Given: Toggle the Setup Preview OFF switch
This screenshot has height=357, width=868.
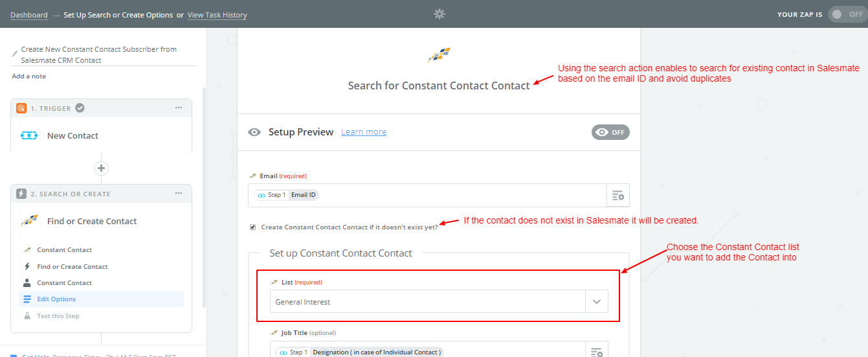Looking at the screenshot, I should point(610,132).
